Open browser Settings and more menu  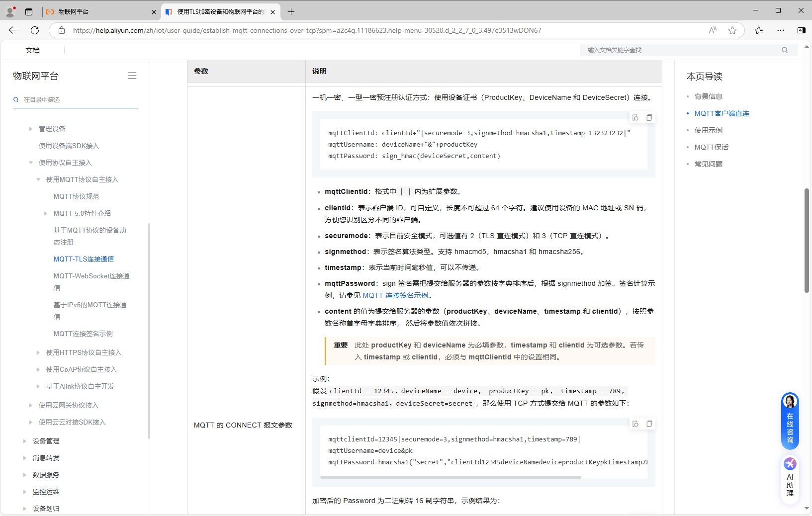781,30
